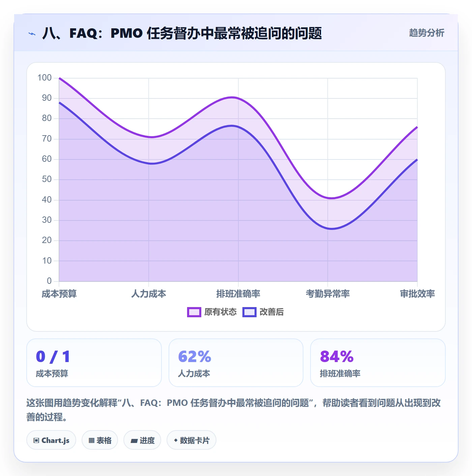
Task: Click the 审批效率 x-axis label
Action: tap(417, 294)
